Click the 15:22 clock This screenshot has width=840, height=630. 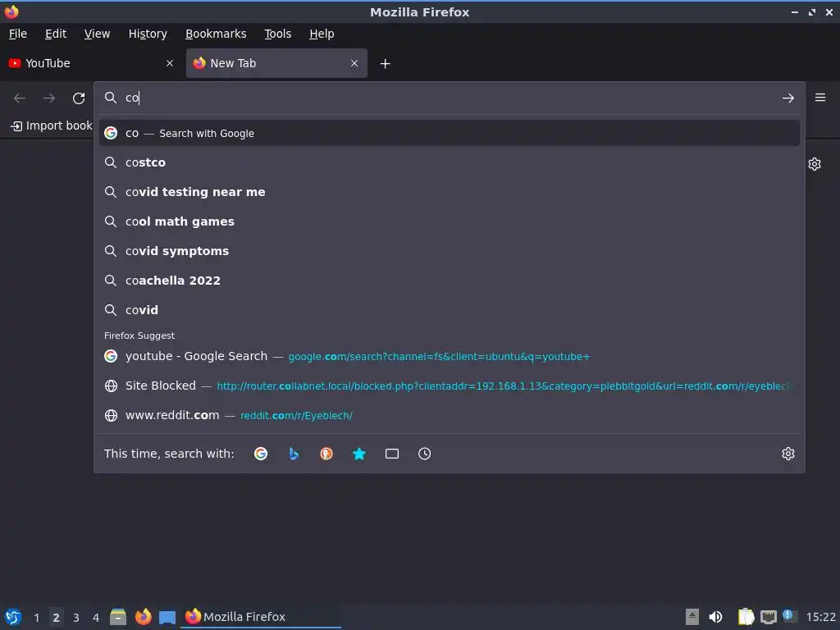coord(820,618)
